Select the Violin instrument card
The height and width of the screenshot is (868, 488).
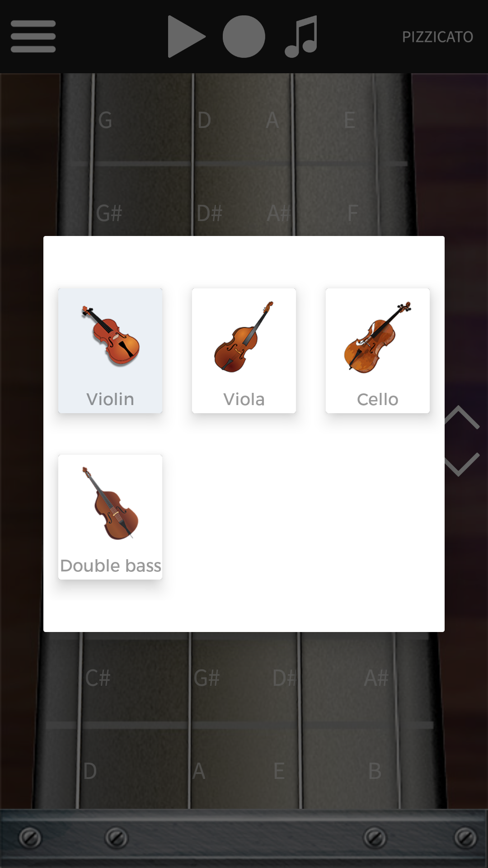[110, 350]
